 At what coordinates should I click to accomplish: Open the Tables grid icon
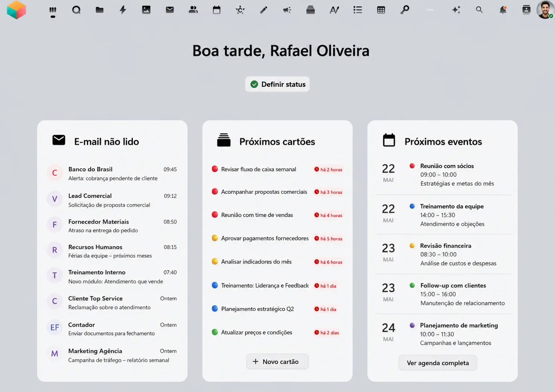coord(381,10)
